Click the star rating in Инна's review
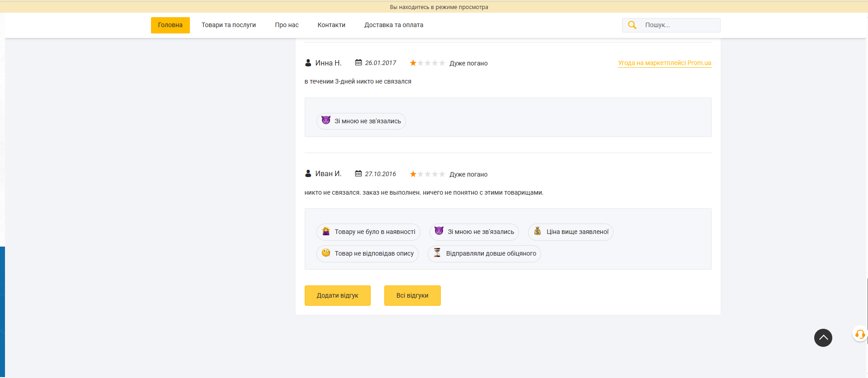Screen dimensions: 868x378 (x=427, y=63)
